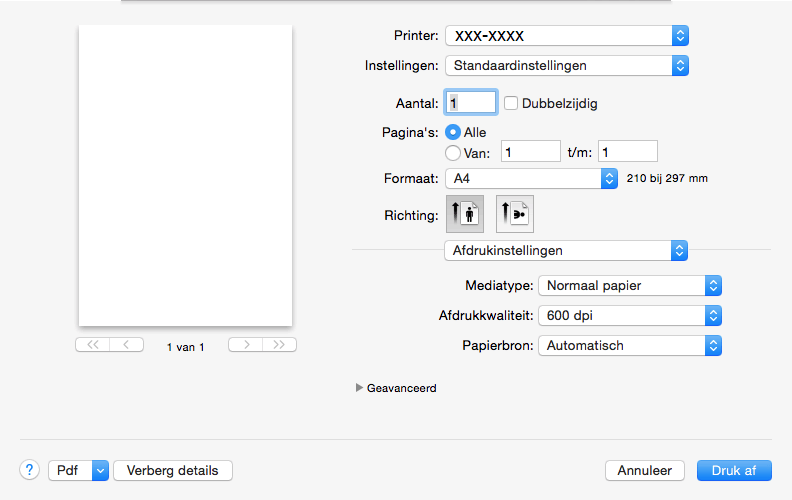Select portrait orientation icon
Image resolution: width=792 pixels, height=500 pixels.
click(x=465, y=214)
